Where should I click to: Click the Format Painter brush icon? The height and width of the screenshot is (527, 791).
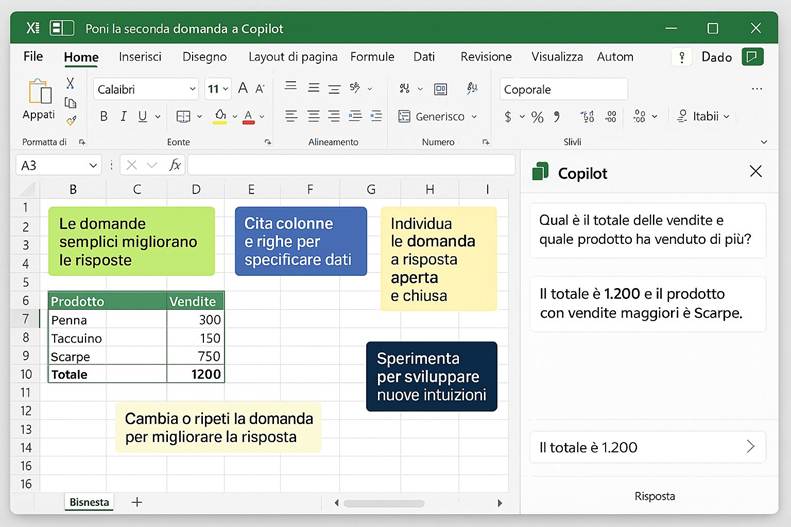(x=71, y=121)
